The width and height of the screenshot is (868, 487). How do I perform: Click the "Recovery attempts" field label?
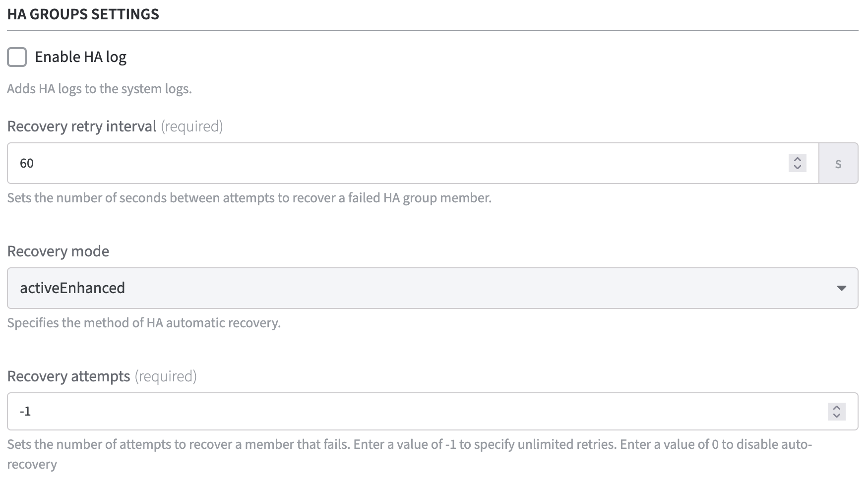68,376
